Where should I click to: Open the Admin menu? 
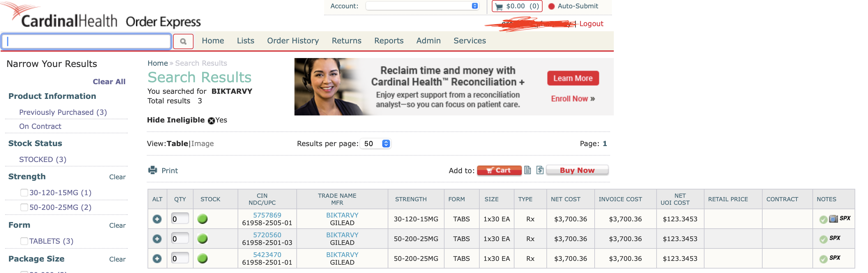tap(428, 41)
